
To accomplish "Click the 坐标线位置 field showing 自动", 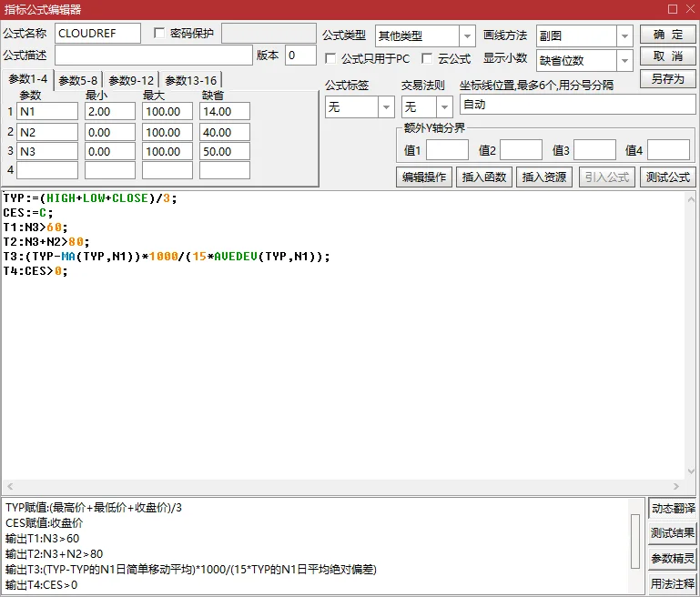I will pyautogui.click(x=578, y=105).
